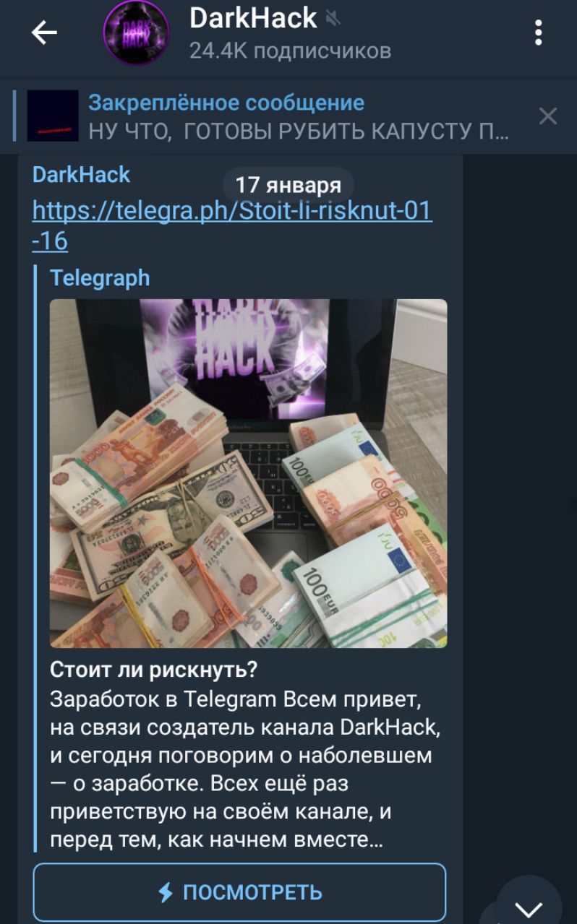Dismiss the pinned message bar with X
The height and width of the screenshot is (924, 577).
[x=548, y=116]
